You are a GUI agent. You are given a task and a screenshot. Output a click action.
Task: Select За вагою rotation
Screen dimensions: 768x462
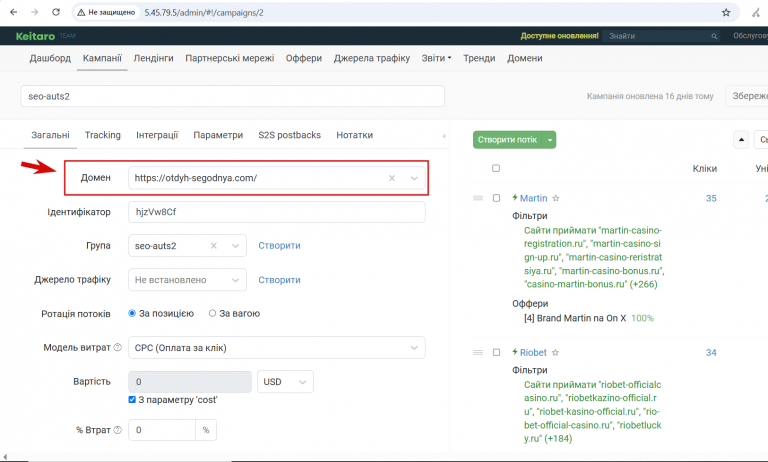point(212,314)
